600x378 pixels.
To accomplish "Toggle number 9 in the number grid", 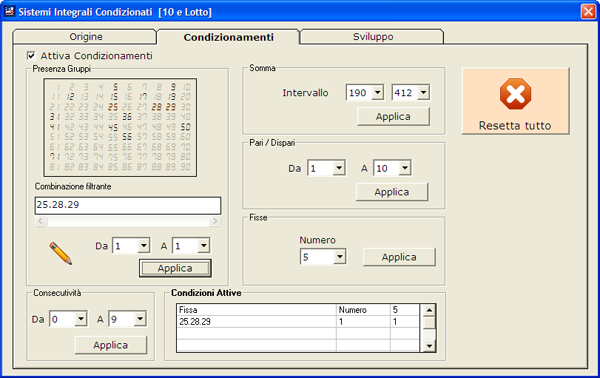I will click(x=173, y=87).
